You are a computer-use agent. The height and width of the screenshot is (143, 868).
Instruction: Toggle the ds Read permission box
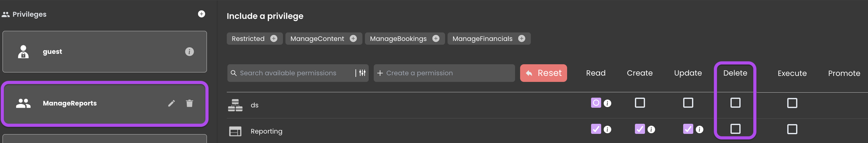[x=596, y=103]
